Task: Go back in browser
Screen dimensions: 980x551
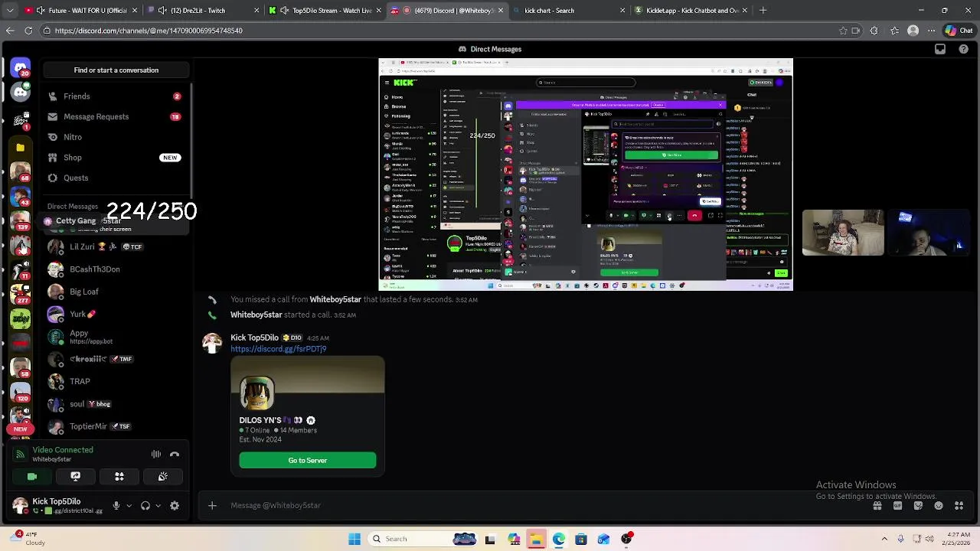Action: (10, 31)
